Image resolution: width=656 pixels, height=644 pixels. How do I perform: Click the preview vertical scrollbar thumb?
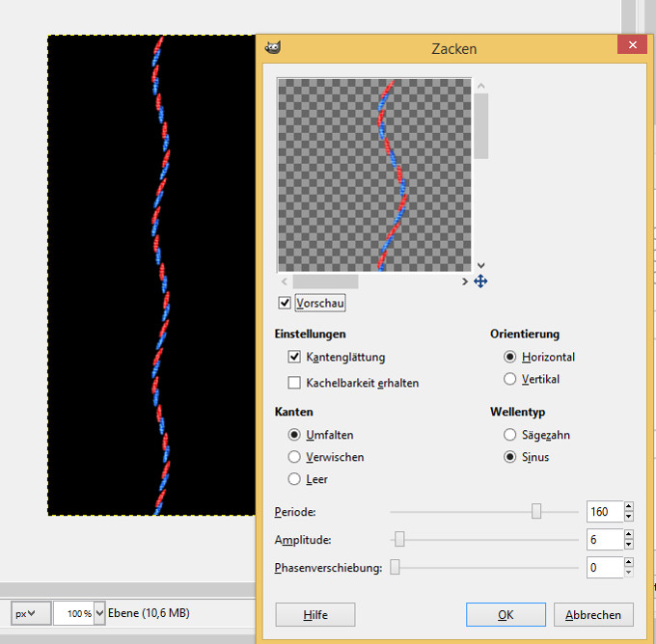pyautogui.click(x=481, y=126)
